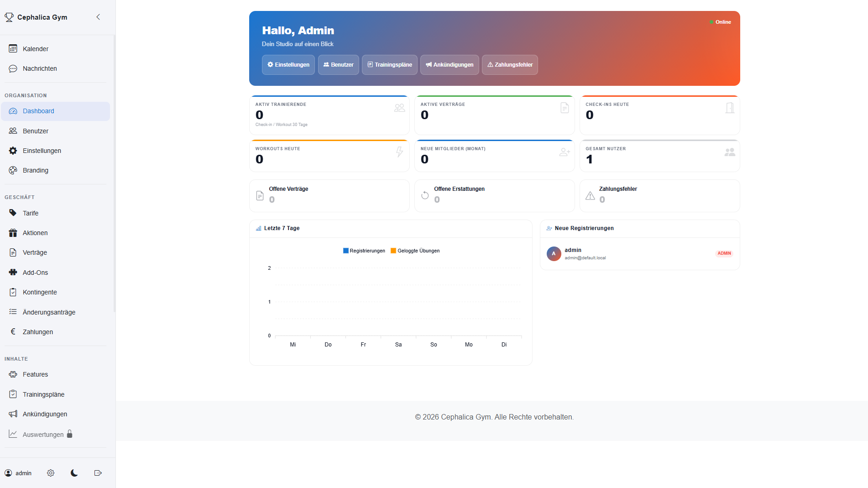Click the Aktive Verträge document icon
The image size is (868, 488).
click(565, 108)
